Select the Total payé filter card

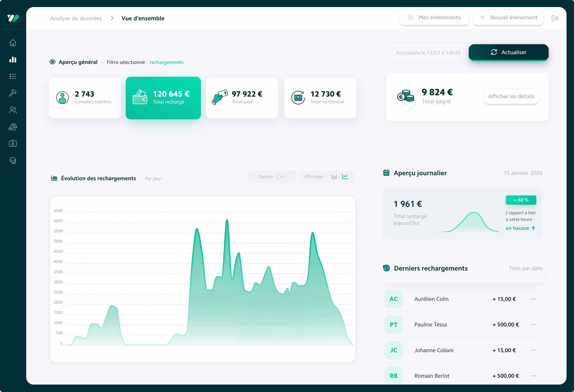coord(242,98)
